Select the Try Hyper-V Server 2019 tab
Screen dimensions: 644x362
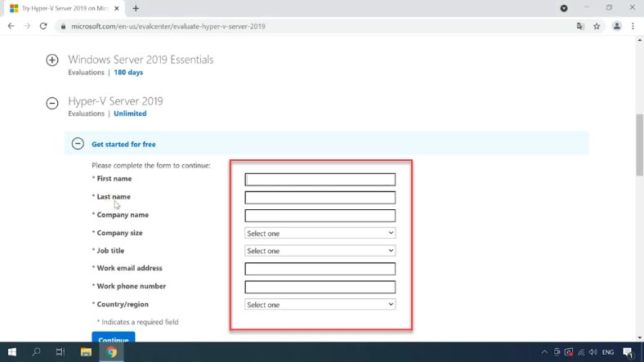pos(64,8)
